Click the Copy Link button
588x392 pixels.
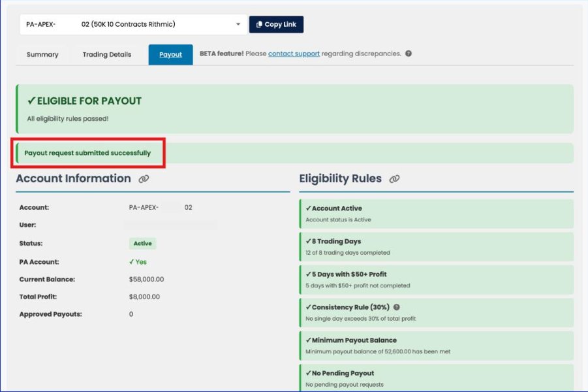pyautogui.click(x=276, y=24)
